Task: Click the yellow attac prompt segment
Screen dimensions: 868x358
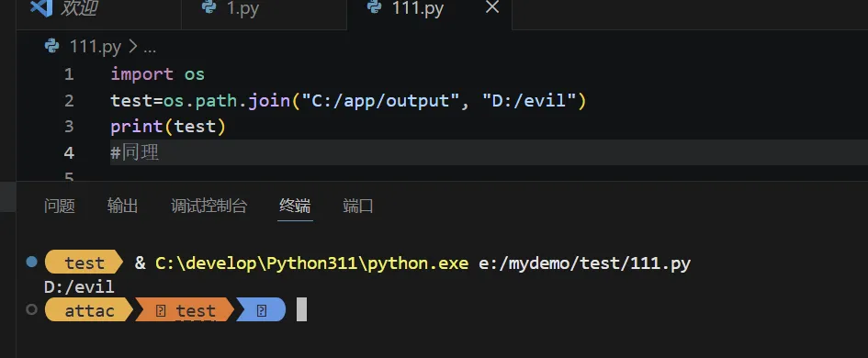Action: pyautogui.click(x=89, y=310)
